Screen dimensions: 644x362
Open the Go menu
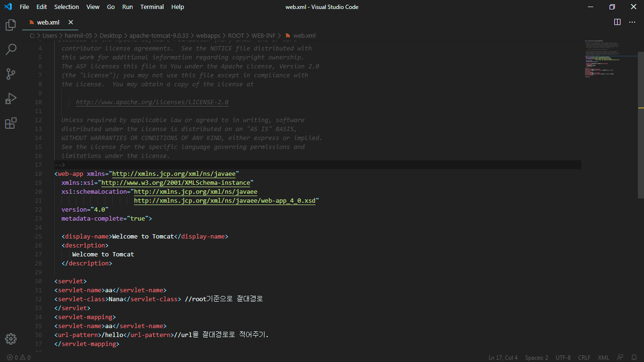click(111, 7)
